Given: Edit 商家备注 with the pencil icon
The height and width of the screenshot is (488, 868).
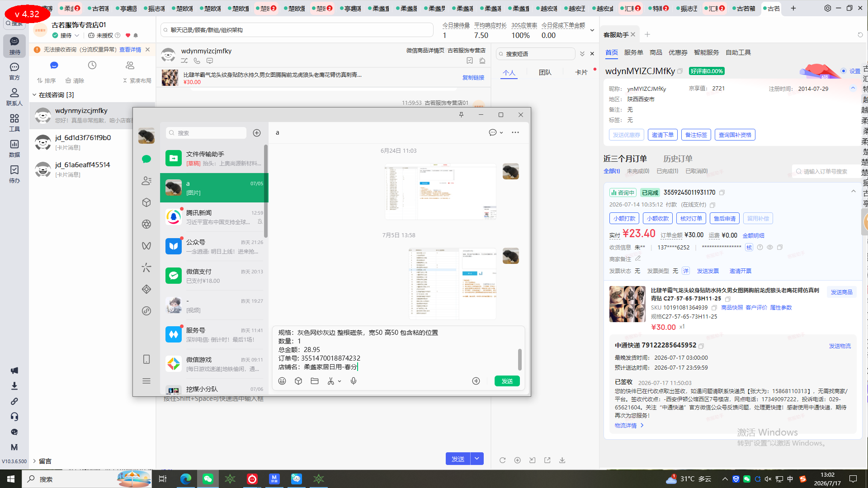Looking at the screenshot, I should tap(638, 258).
